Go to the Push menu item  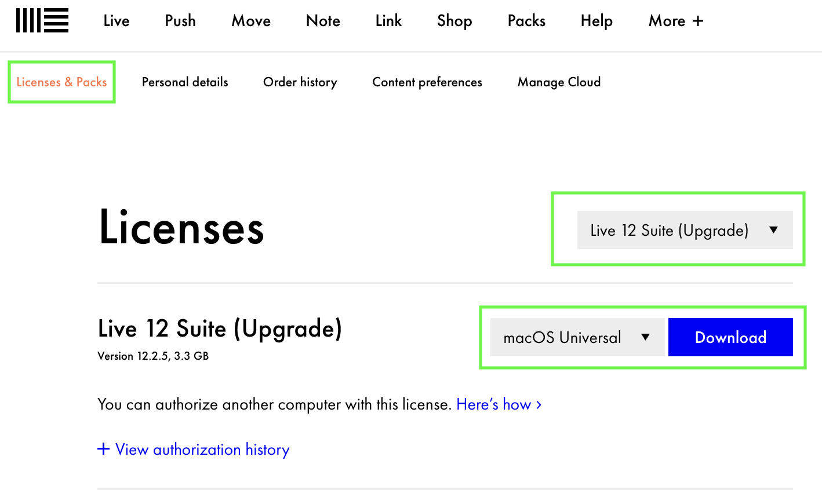tap(180, 21)
